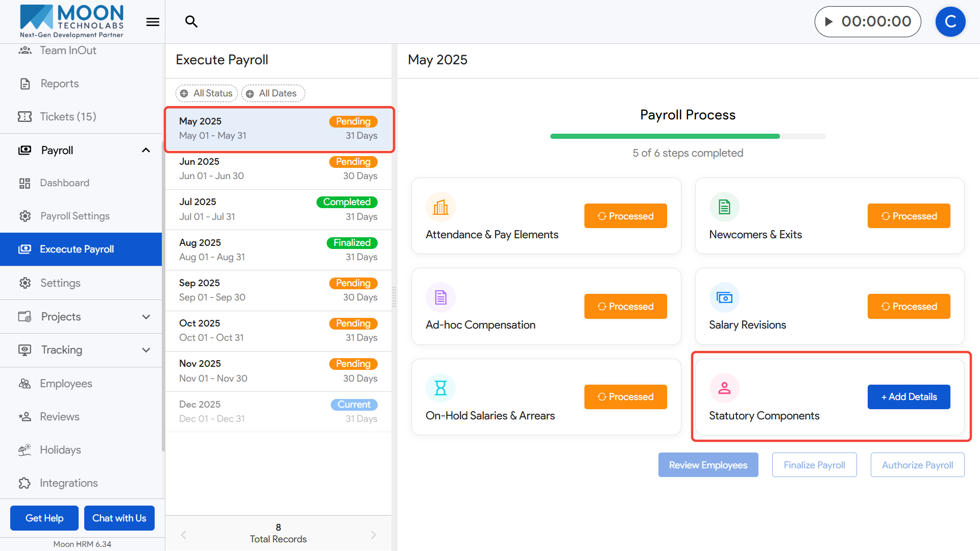Collapse the Payroll menu section
Viewport: 980px width, 551px height.
pos(146,150)
